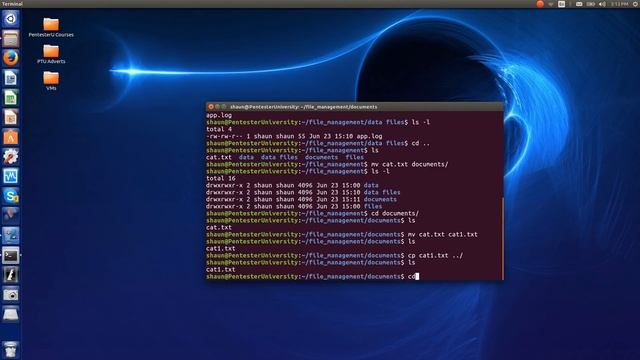Open the session gear menu
Screen dimensions: 640x360
click(x=636, y=4)
